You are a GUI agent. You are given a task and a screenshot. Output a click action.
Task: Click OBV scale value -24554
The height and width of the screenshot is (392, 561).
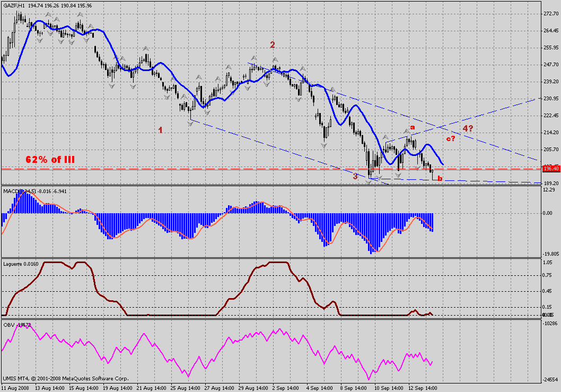(550, 379)
